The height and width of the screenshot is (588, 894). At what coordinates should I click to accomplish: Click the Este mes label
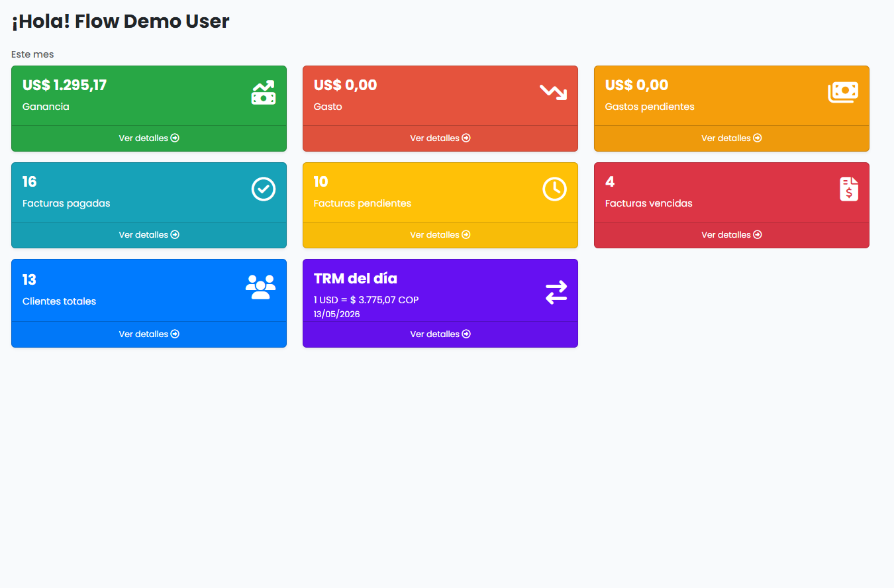tap(32, 54)
